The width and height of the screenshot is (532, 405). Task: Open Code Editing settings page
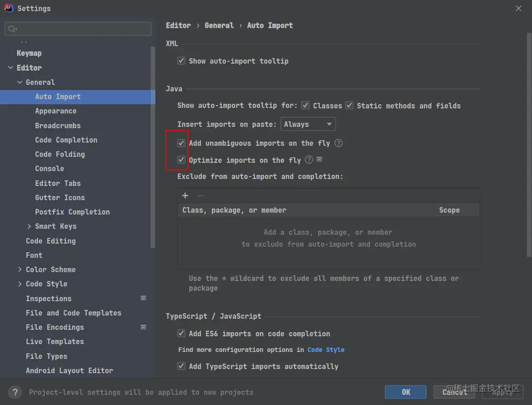point(50,241)
